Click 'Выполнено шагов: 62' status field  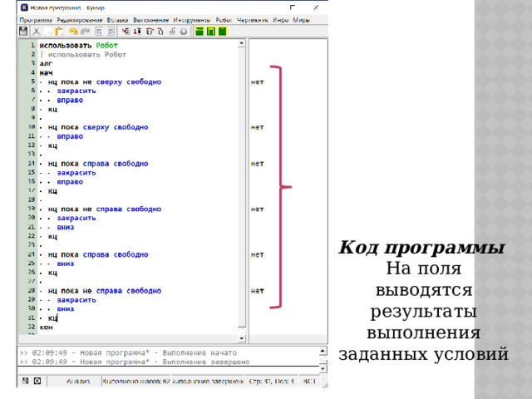(x=136, y=381)
